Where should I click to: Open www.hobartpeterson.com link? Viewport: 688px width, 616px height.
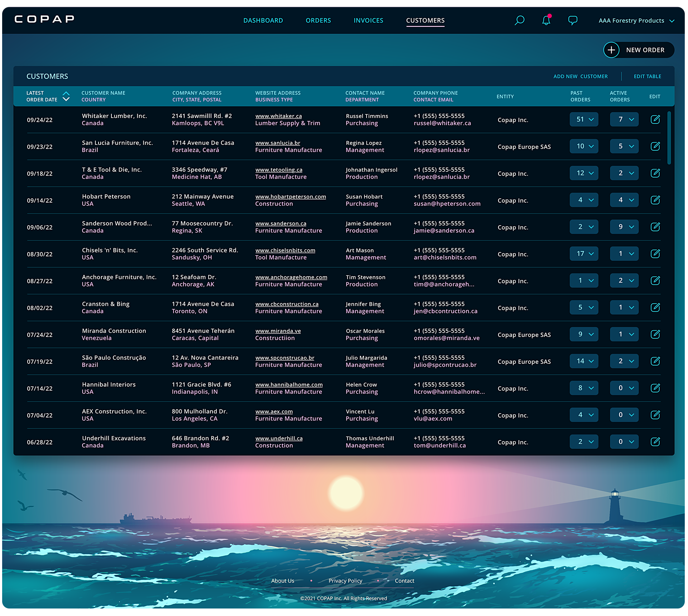[291, 197]
